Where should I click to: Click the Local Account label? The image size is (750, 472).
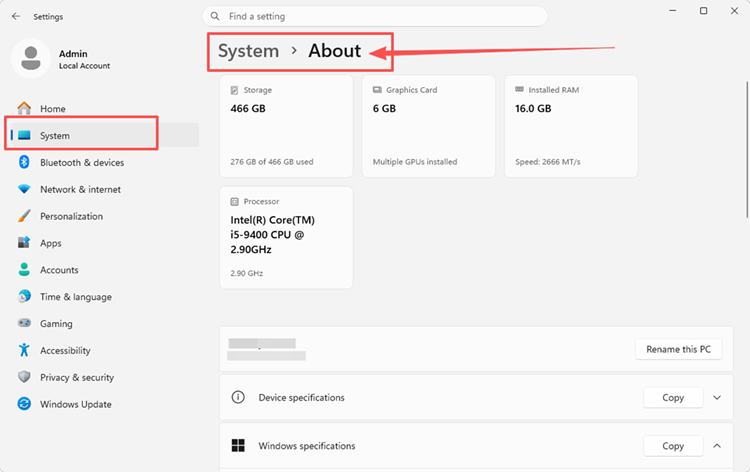84,66
